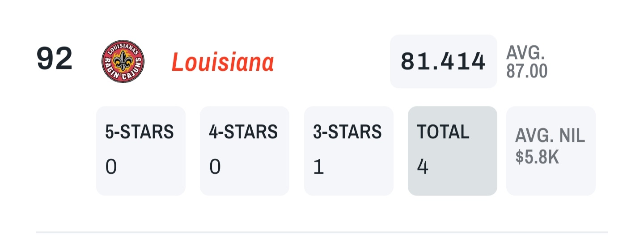Click the $5.8K NIL value

[537, 157]
